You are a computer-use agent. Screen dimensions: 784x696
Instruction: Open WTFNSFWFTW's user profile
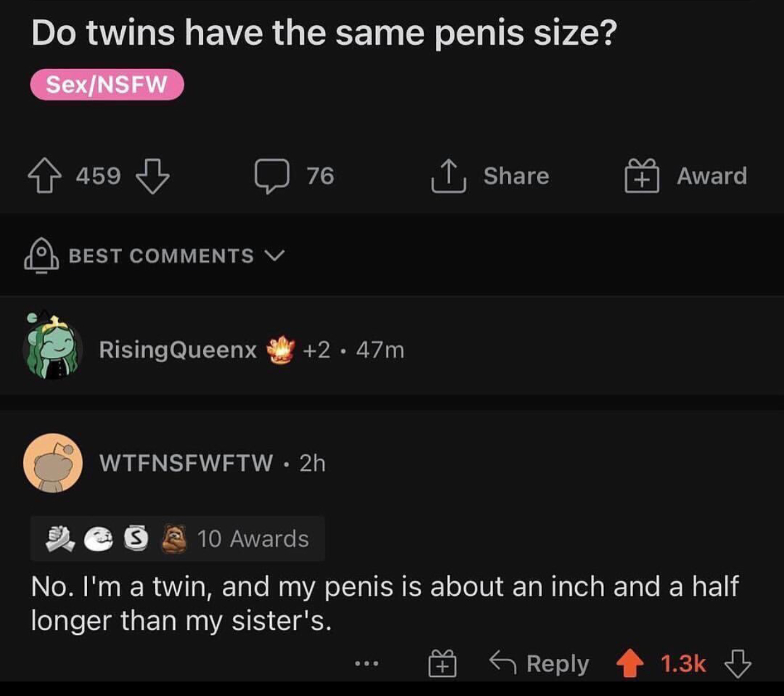coord(186,463)
